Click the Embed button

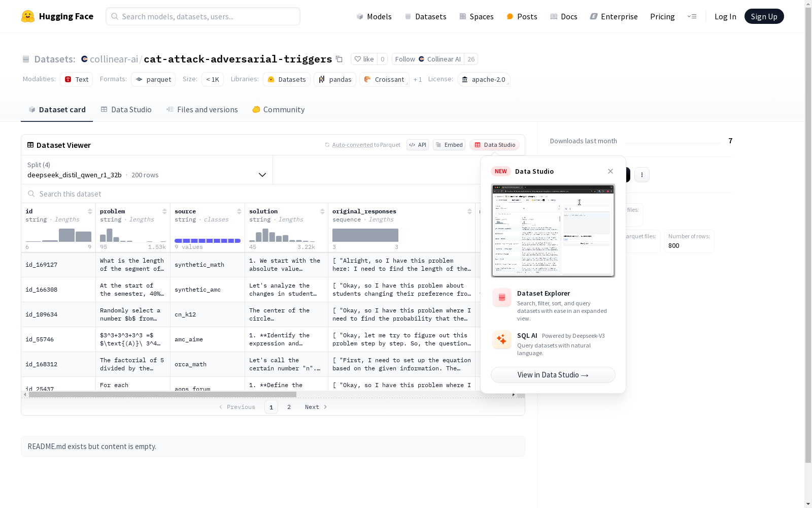point(449,145)
